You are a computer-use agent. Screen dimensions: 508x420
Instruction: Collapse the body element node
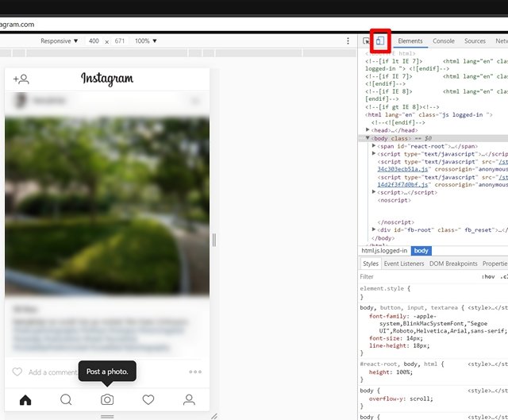(x=368, y=138)
